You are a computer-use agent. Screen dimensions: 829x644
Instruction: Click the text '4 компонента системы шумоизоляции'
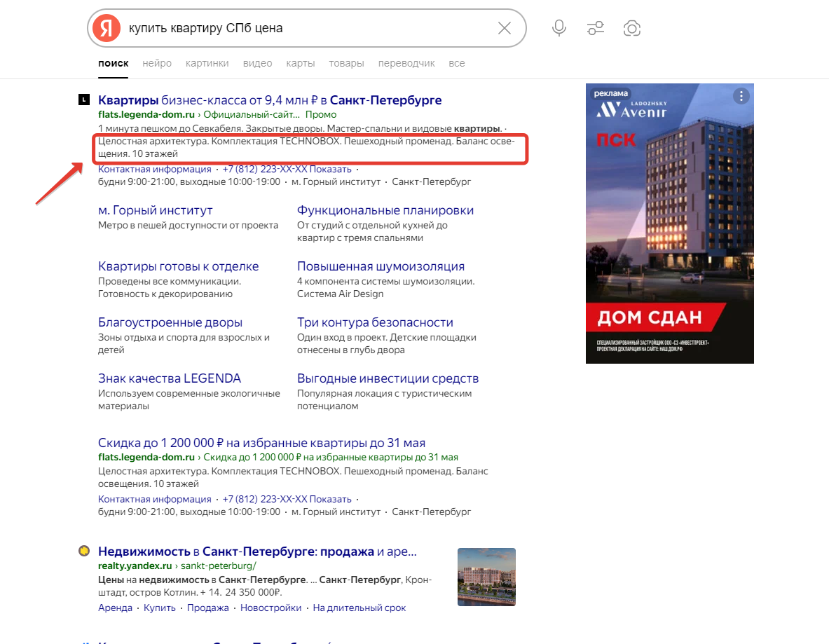click(386, 281)
